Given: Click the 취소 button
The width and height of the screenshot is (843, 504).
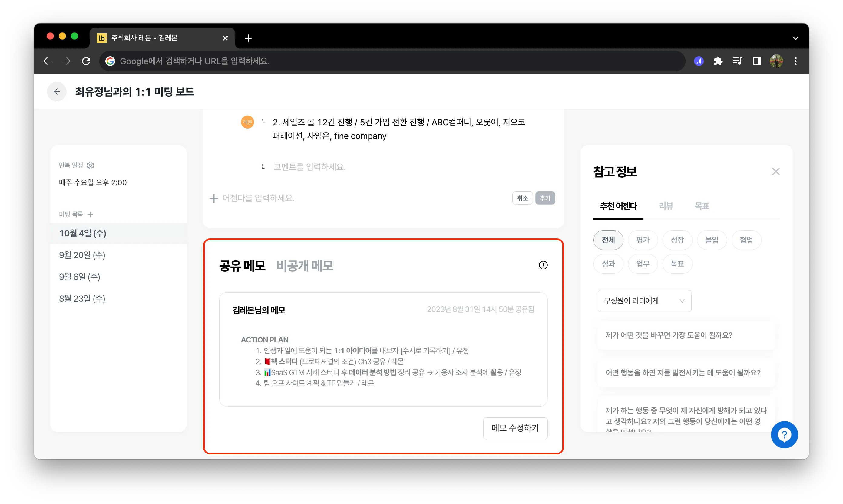Looking at the screenshot, I should [522, 198].
